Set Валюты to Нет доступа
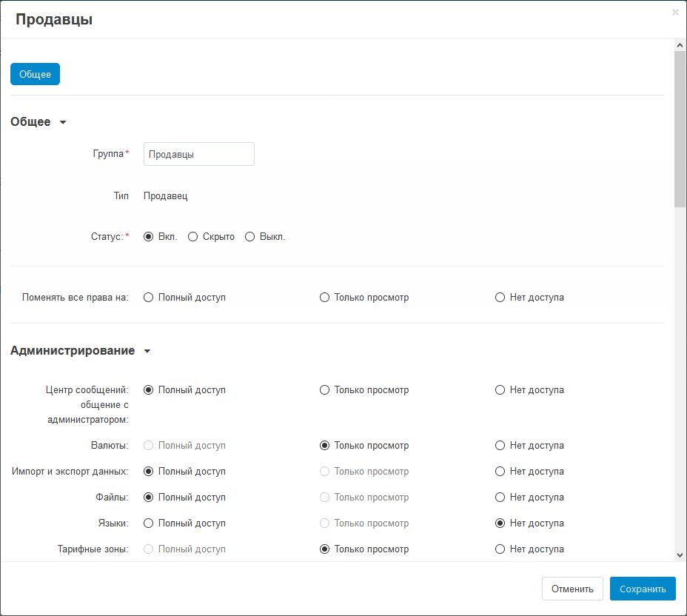Screen dimensions: 687x616 (x=500, y=446)
